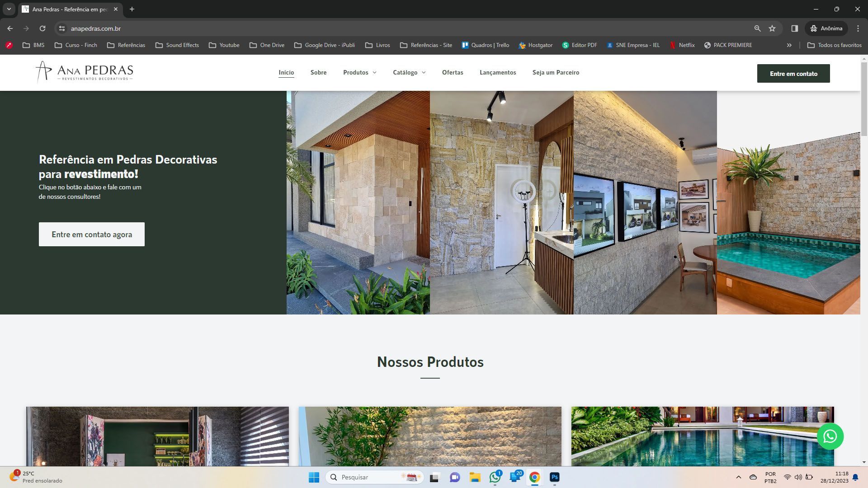
Task: View site information icon in address bar
Action: 62,28
